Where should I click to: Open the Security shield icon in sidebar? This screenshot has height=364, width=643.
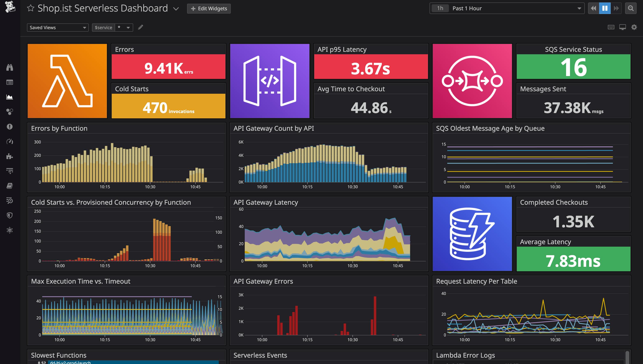pyautogui.click(x=9, y=215)
